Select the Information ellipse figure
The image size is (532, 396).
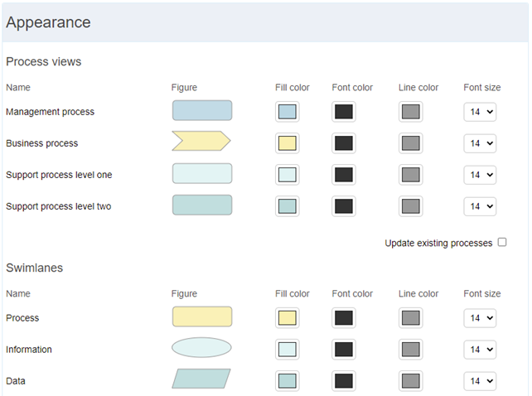[201, 347]
